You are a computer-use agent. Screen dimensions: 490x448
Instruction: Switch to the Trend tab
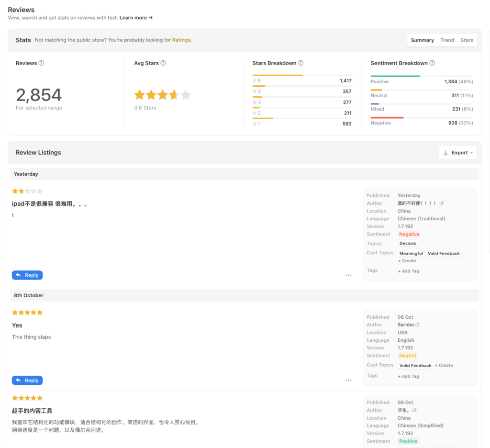click(447, 40)
